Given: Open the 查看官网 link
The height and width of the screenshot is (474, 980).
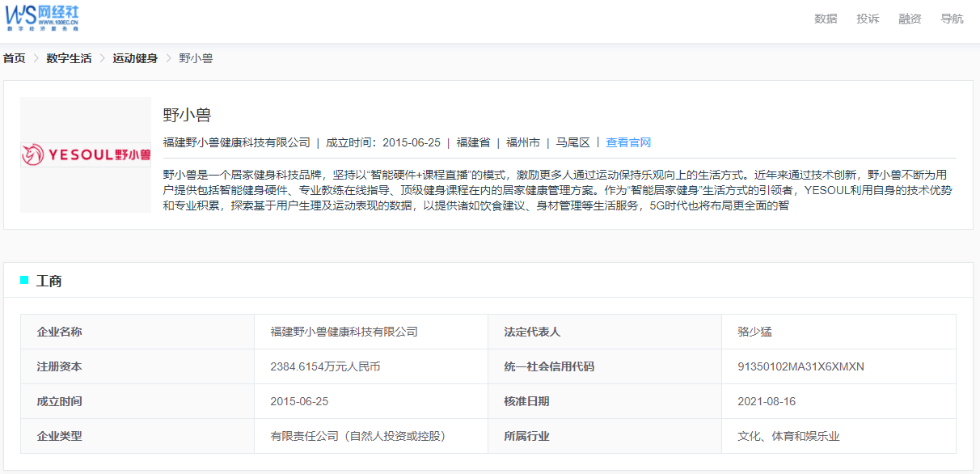Looking at the screenshot, I should tap(628, 142).
